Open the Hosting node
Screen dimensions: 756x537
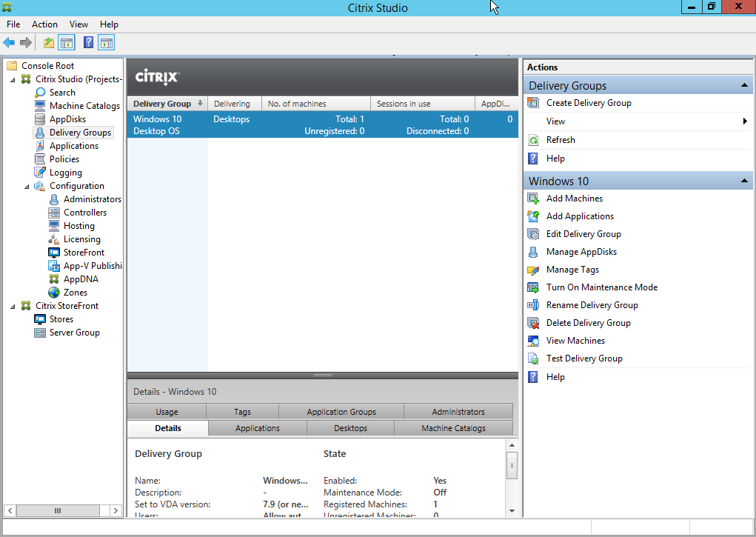point(78,225)
